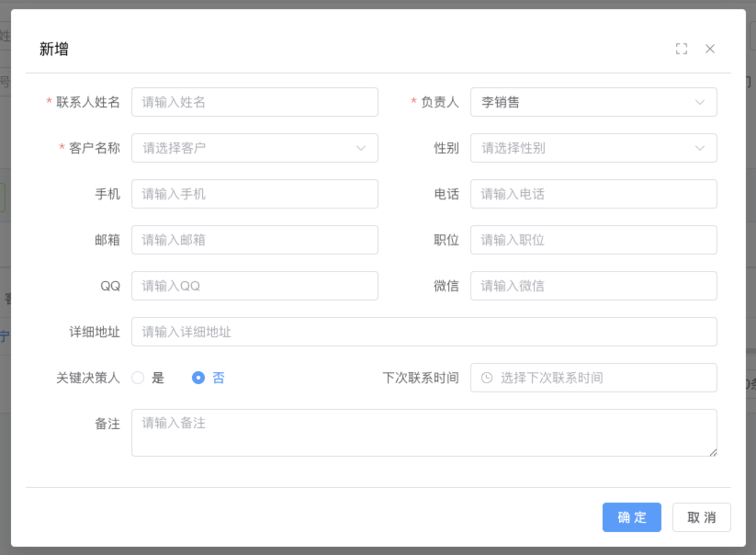Focus the 手机 mobile input field
Screen dimensions: 756x555
click(x=254, y=194)
